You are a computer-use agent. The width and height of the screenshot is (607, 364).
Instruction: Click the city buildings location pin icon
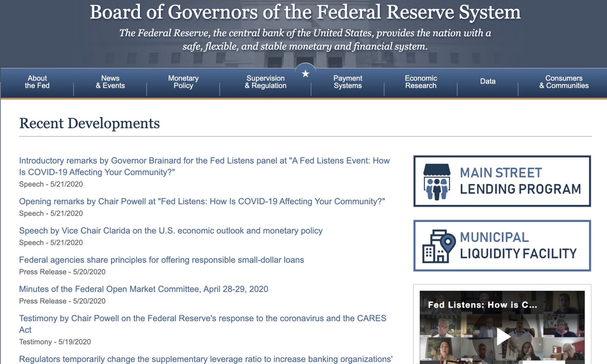pyautogui.click(x=439, y=246)
